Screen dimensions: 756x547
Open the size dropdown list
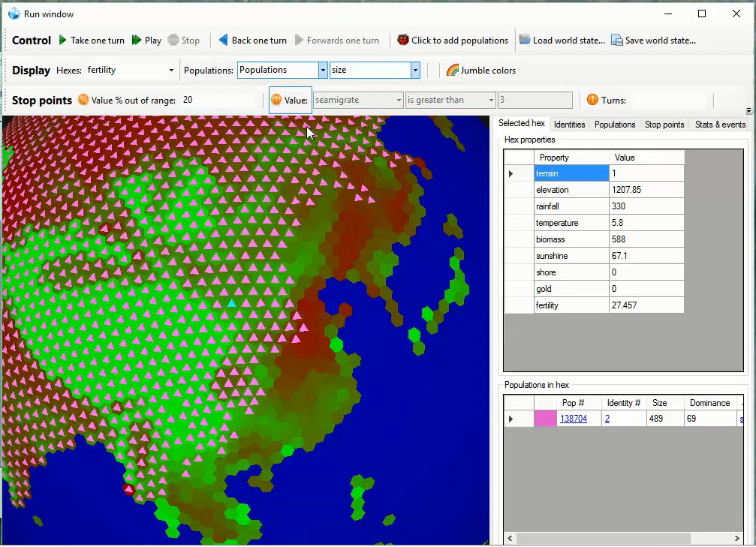(414, 71)
